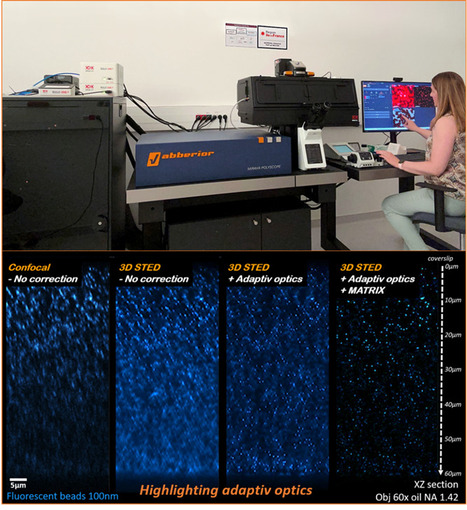Click the '30µm' depth mark
Image resolution: width=467 pixels, height=510 pixels.
[453, 370]
